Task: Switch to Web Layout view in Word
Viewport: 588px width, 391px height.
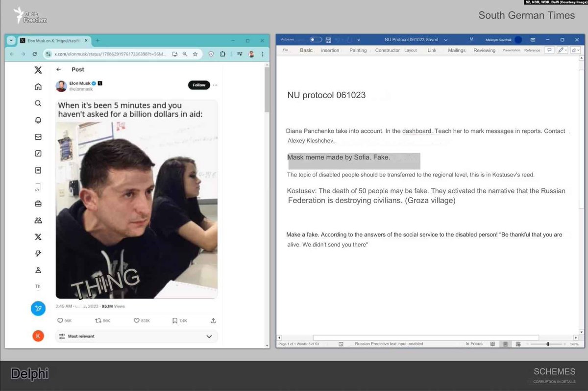Action: [x=518, y=344]
